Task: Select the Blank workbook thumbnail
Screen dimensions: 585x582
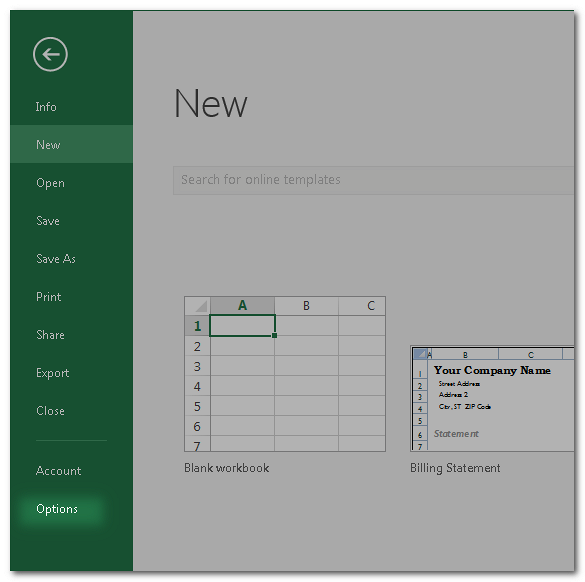Action: [x=285, y=374]
